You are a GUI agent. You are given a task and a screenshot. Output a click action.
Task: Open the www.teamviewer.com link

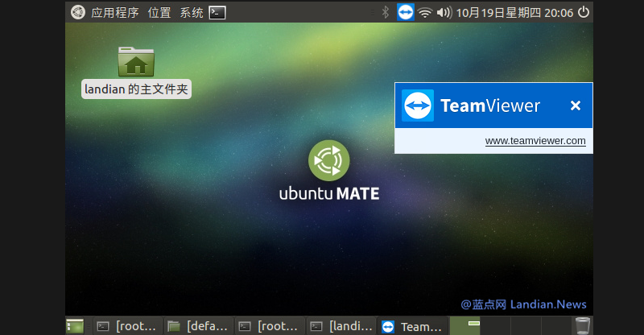coord(535,141)
